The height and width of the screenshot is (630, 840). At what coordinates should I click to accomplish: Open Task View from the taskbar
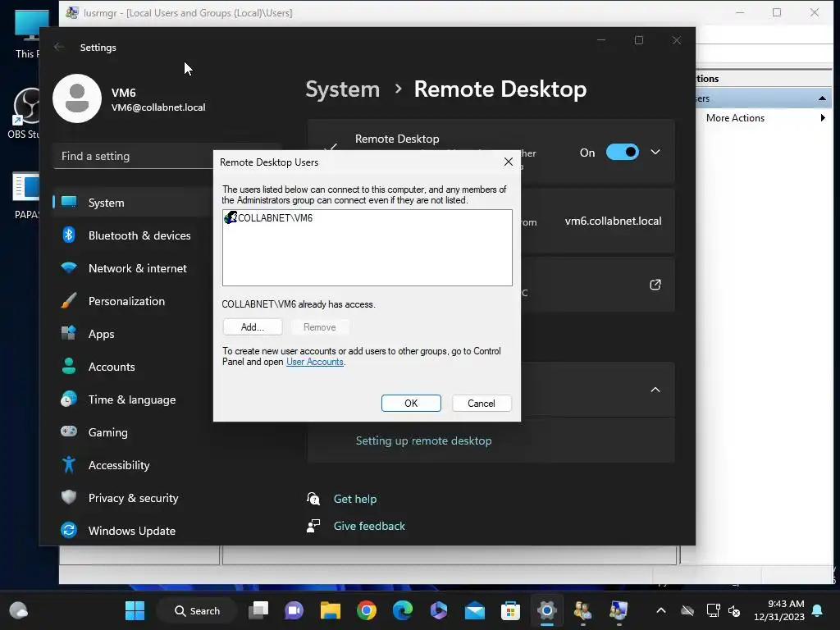[x=258, y=610]
